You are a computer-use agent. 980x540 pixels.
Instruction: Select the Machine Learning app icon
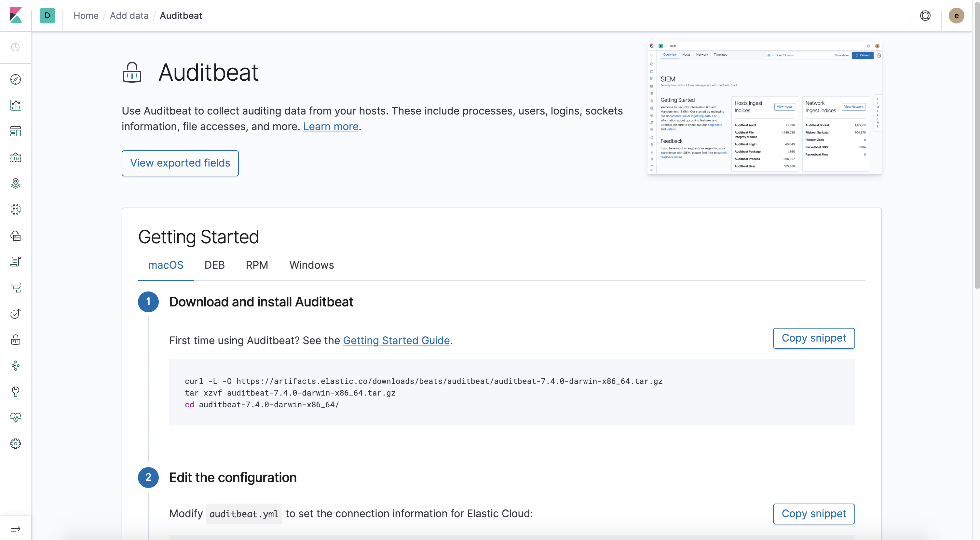coord(16,209)
